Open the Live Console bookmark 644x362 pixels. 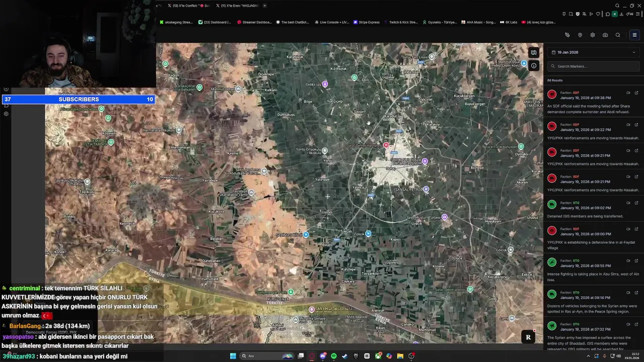click(x=332, y=22)
